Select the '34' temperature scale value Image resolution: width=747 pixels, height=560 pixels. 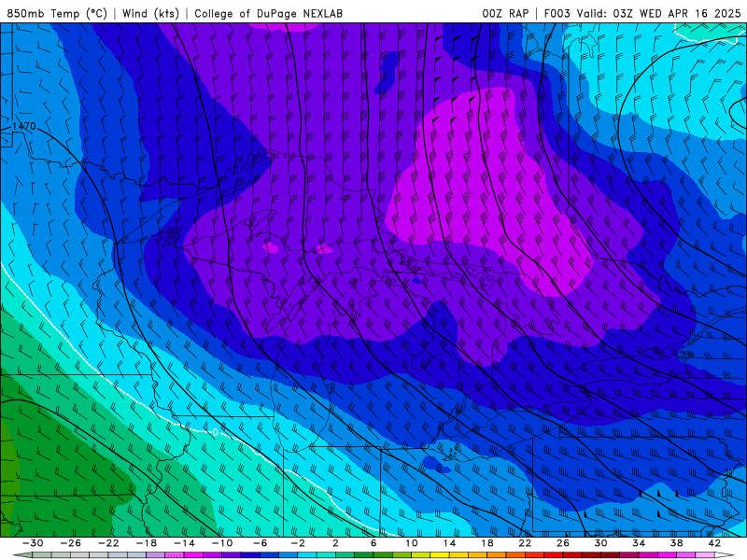pyautogui.click(x=639, y=543)
